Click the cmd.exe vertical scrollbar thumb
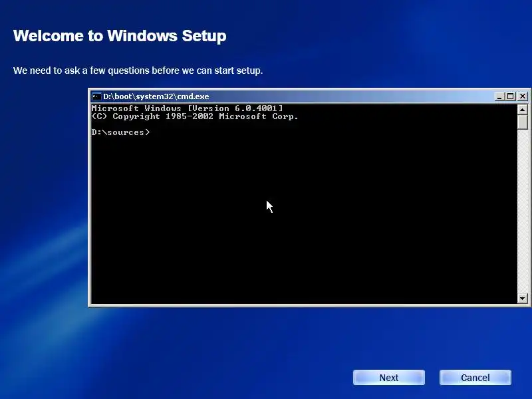Image resolution: width=532 pixels, height=399 pixels. (523, 122)
